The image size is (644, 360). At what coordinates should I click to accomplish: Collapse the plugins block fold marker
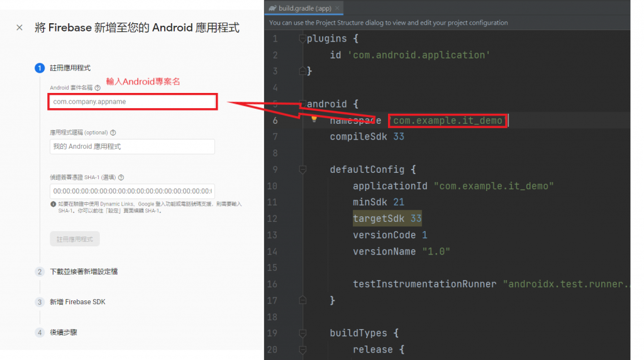tap(303, 38)
